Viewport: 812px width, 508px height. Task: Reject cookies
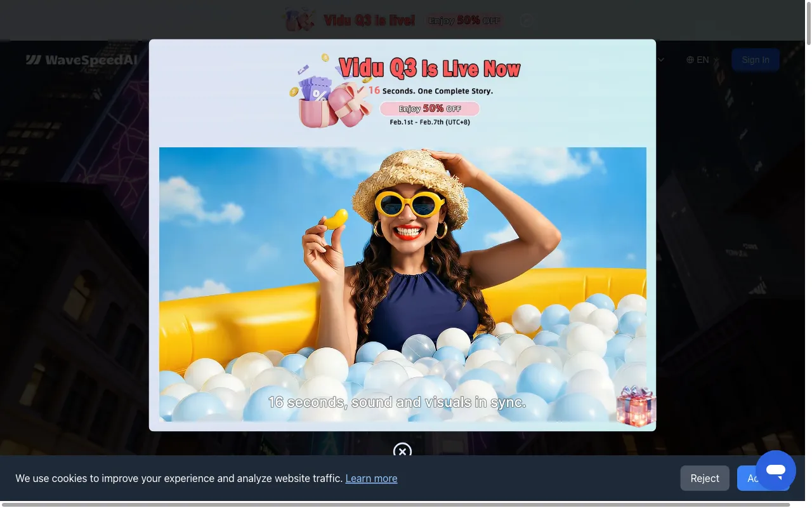(x=705, y=478)
